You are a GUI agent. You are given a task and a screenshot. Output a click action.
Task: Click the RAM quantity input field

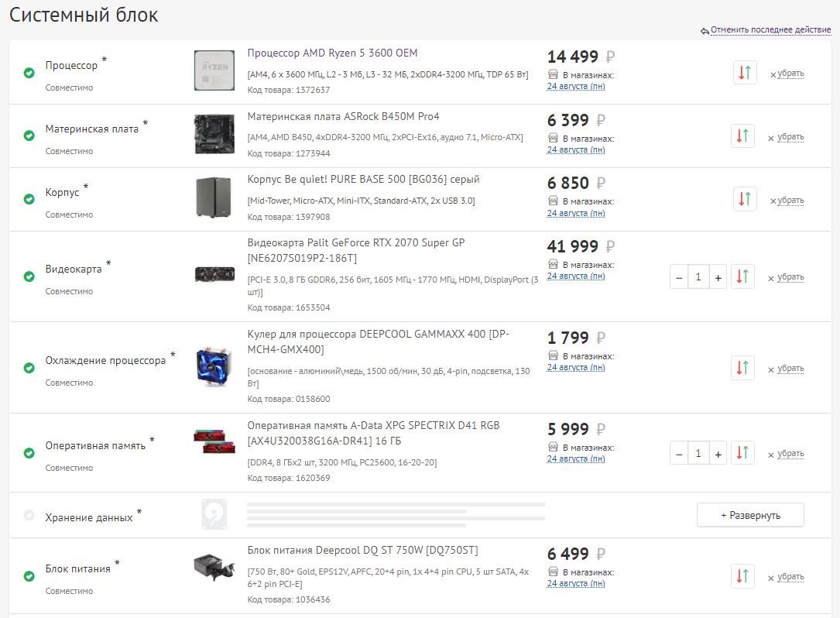point(698,454)
